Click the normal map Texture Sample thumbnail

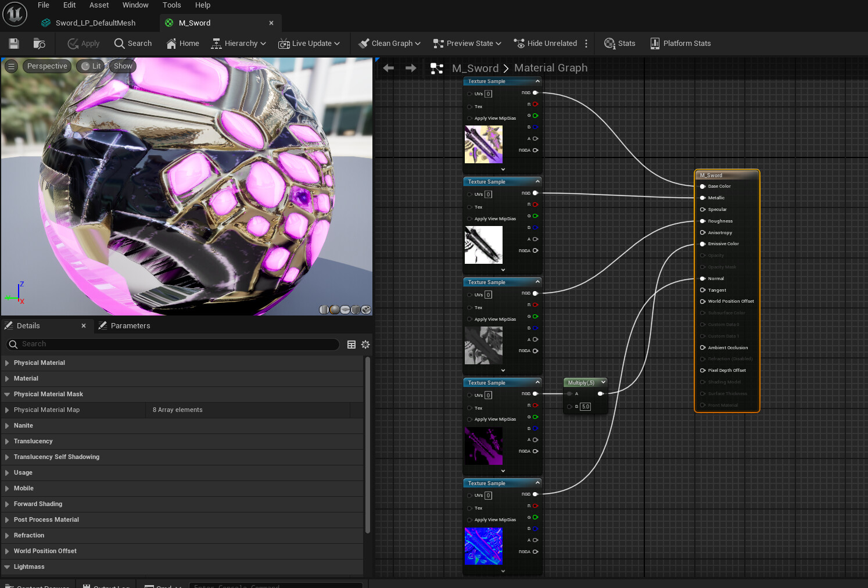[483, 546]
